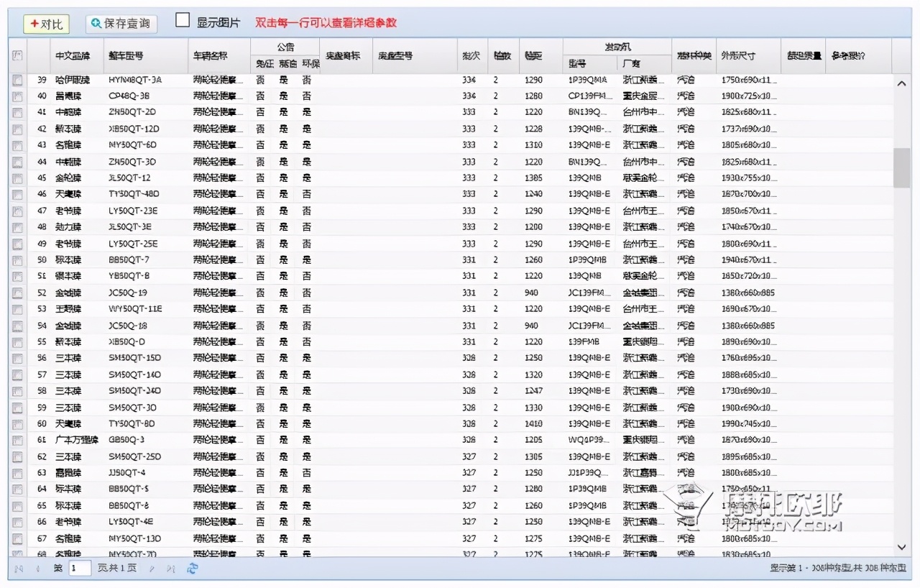This screenshot has height=588, width=920.
Task: Click the scrollbar down arrow
Action: pos(901,548)
